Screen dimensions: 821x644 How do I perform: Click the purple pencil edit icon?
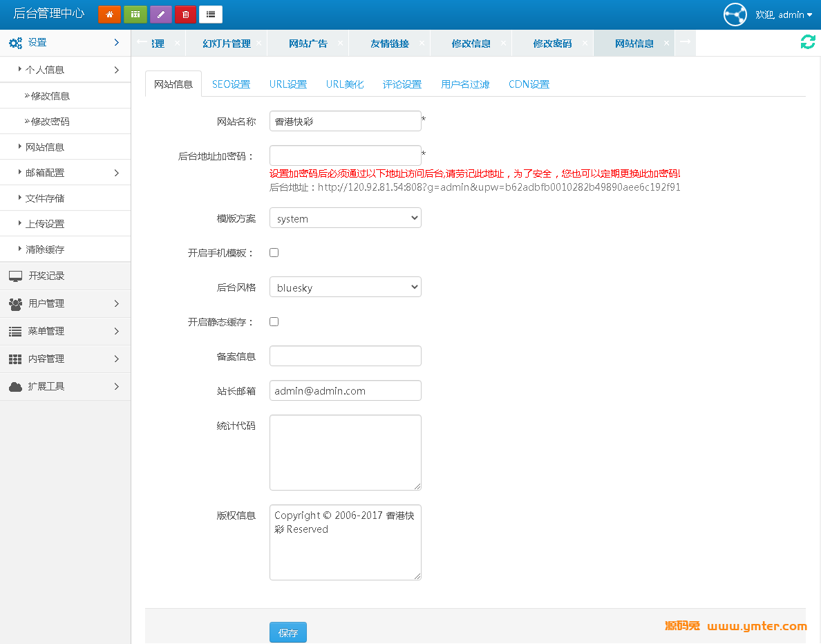pyautogui.click(x=161, y=15)
